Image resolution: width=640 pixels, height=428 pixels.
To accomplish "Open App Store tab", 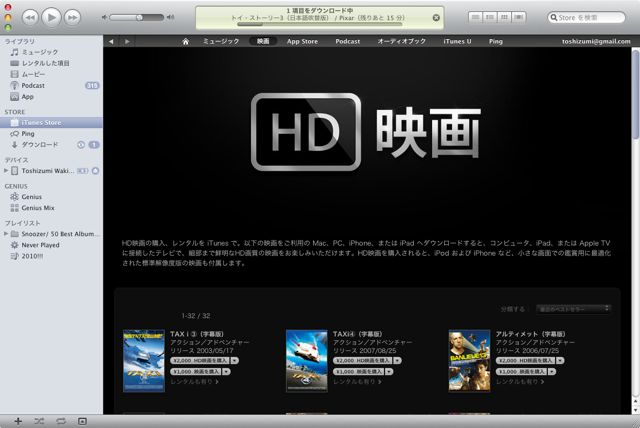I will tap(302, 41).
